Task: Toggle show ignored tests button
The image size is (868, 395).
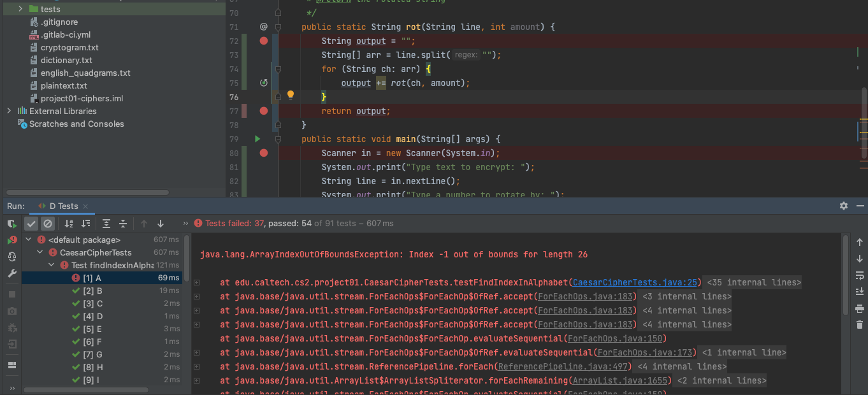Action: (48, 224)
